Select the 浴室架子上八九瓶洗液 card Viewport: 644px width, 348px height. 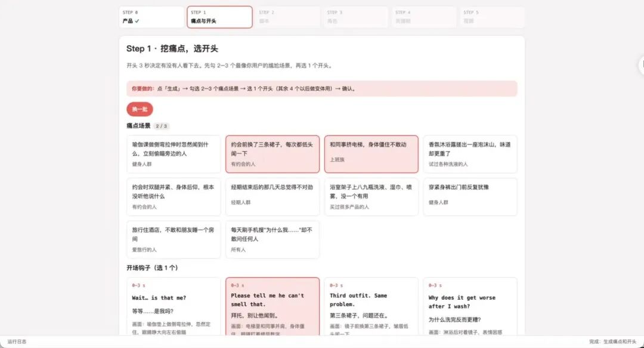tap(371, 196)
